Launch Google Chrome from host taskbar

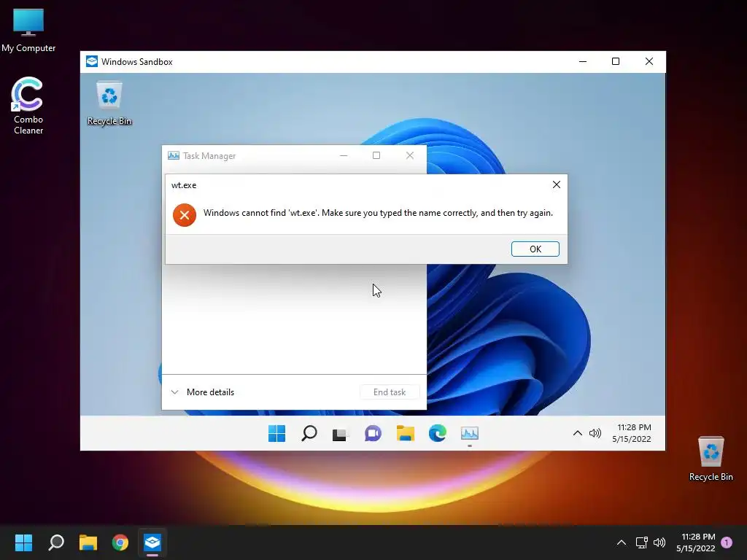[120, 542]
